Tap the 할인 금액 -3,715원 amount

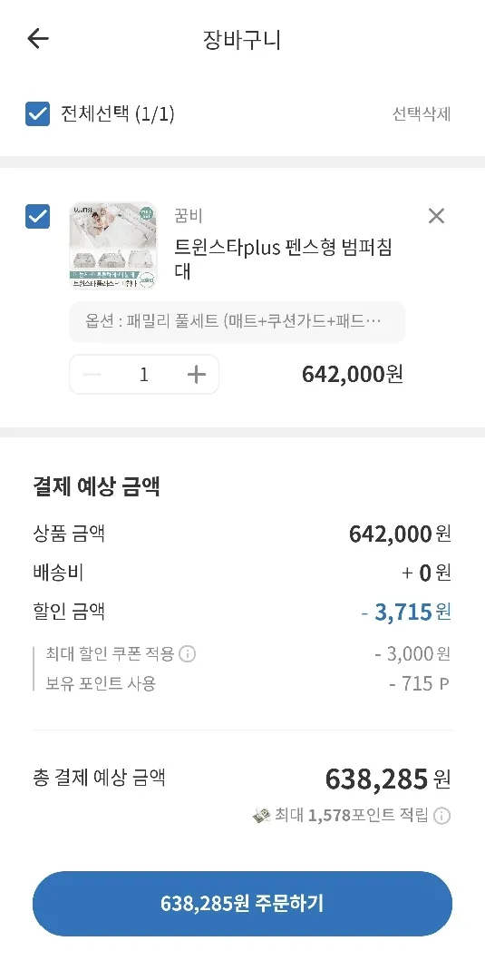pyautogui.click(x=406, y=612)
